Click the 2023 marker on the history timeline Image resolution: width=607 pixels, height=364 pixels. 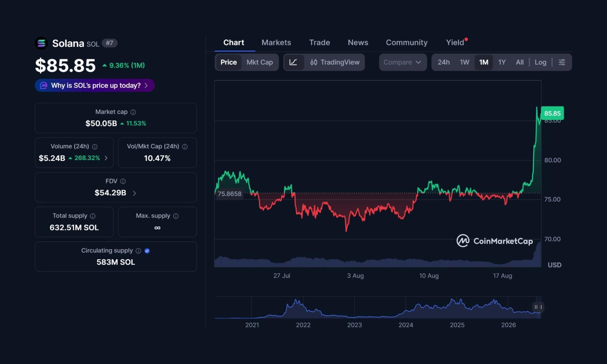tap(354, 325)
